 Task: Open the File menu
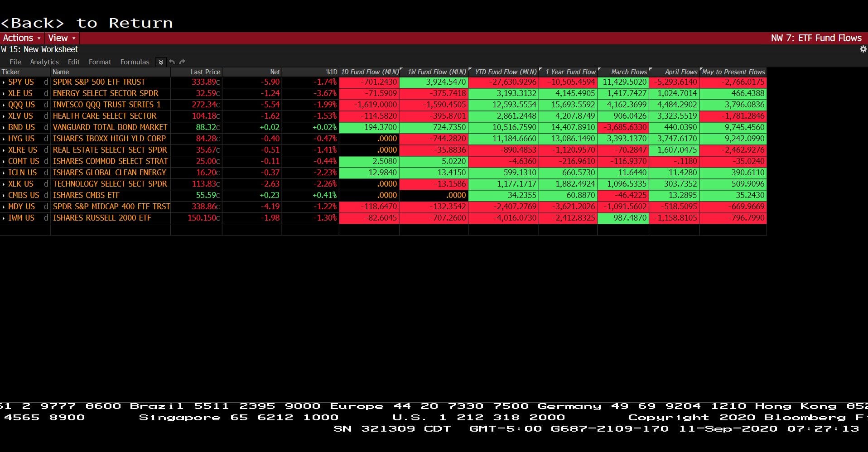(x=15, y=62)
